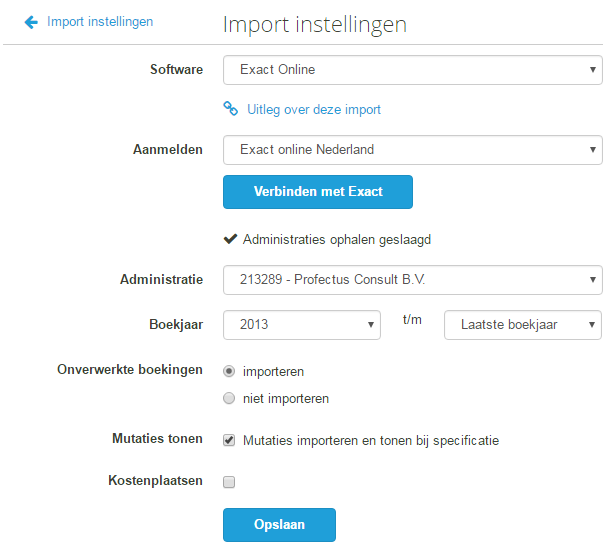Open the Exact online Nederland dropdown

(x=413, y=150)
